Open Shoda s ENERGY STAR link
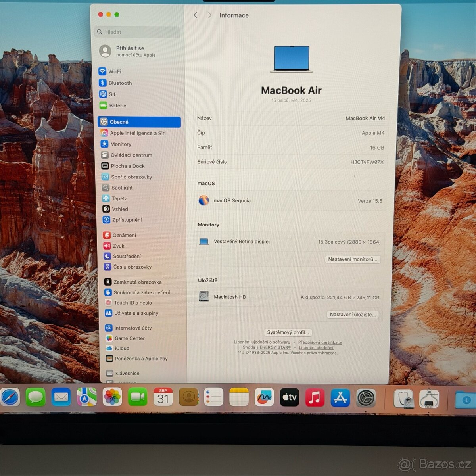 coord(267,347)
